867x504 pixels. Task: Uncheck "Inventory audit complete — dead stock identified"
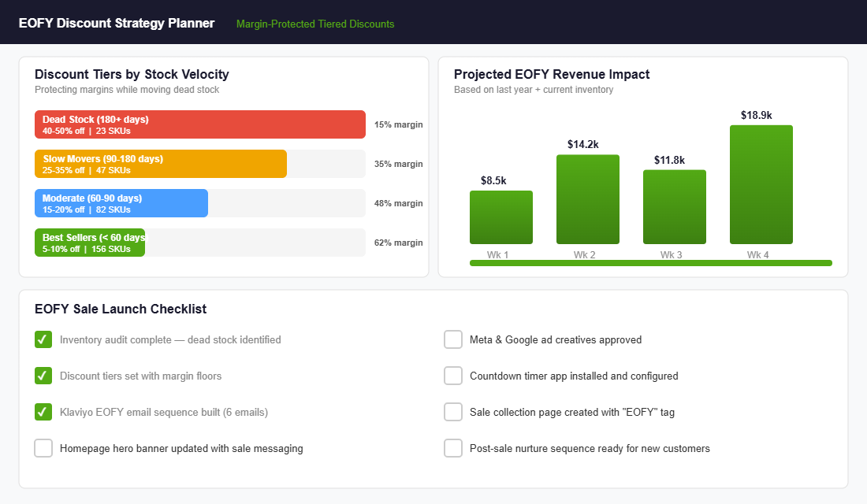click(x=43, y=339)
